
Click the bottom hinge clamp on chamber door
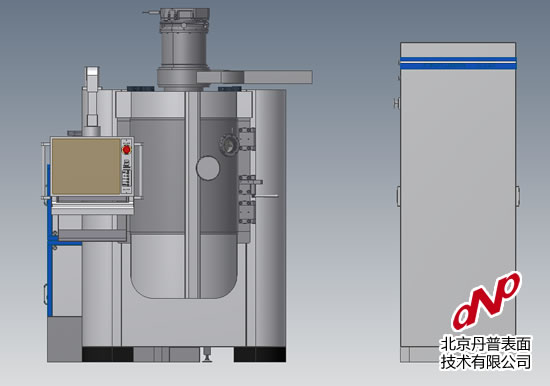247,212
